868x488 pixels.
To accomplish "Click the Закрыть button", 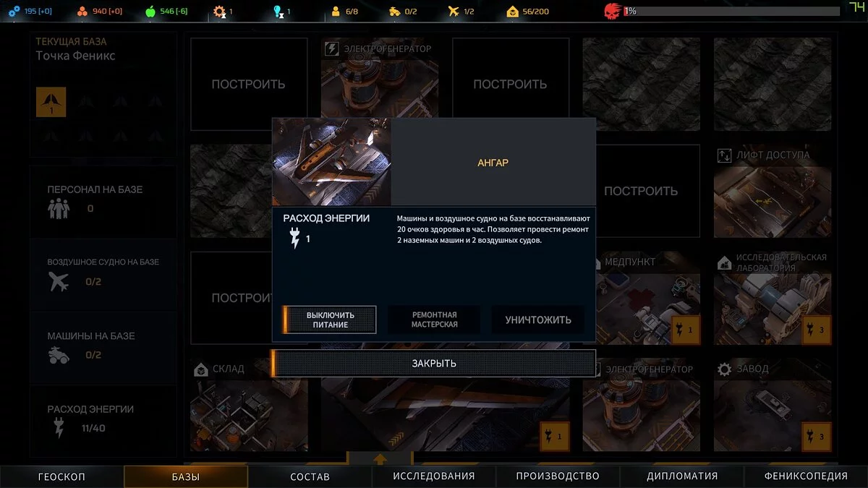I will (x=433, y=363).
